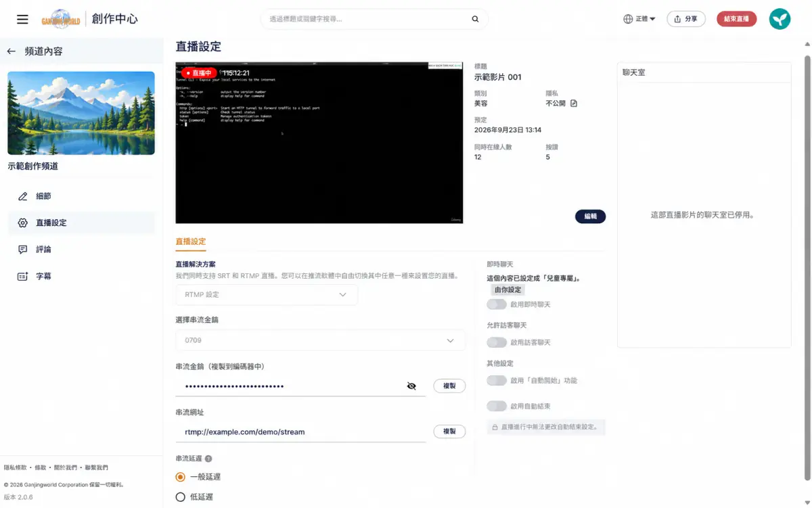Click the subtitles icon beside 字幕
Screen dimensions: 812x508
23,277
